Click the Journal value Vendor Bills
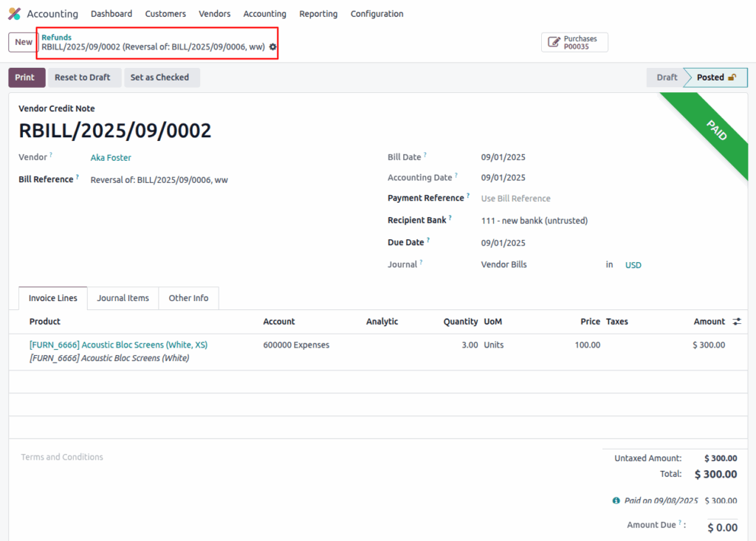 point(504,264)
